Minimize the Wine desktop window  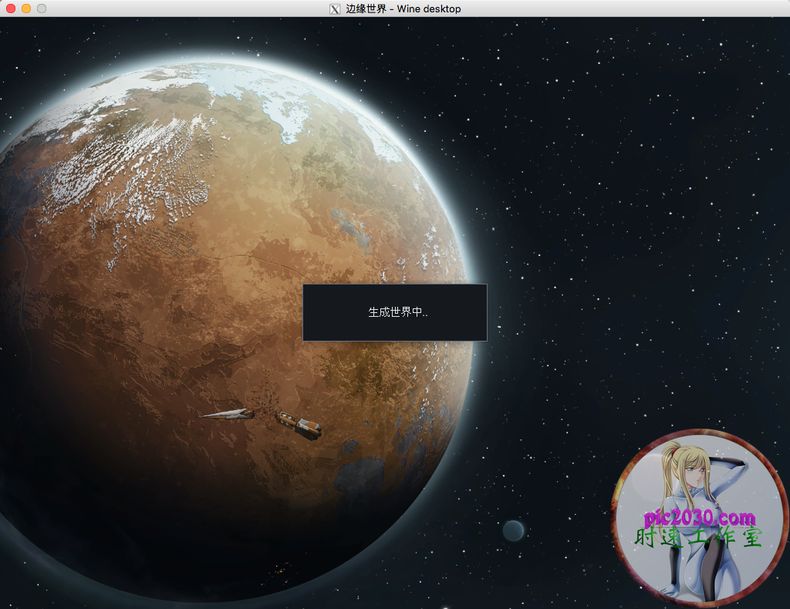click(x=26, y=9)
